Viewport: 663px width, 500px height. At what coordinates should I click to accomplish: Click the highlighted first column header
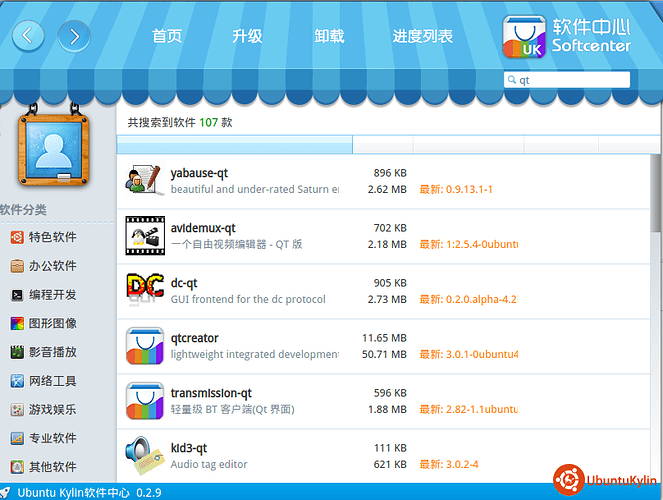tap(235, 145)
